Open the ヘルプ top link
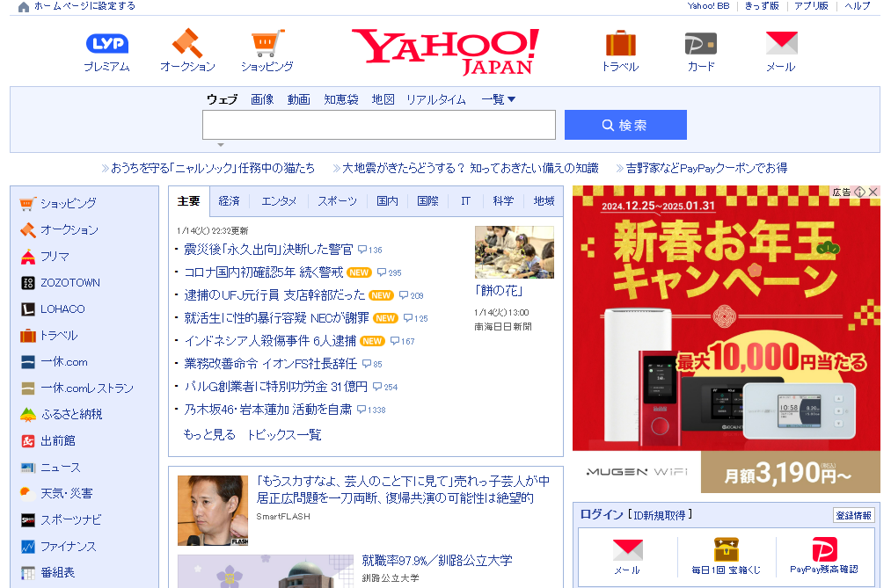This screenshot has height=588, width=891. coord(857,5)
